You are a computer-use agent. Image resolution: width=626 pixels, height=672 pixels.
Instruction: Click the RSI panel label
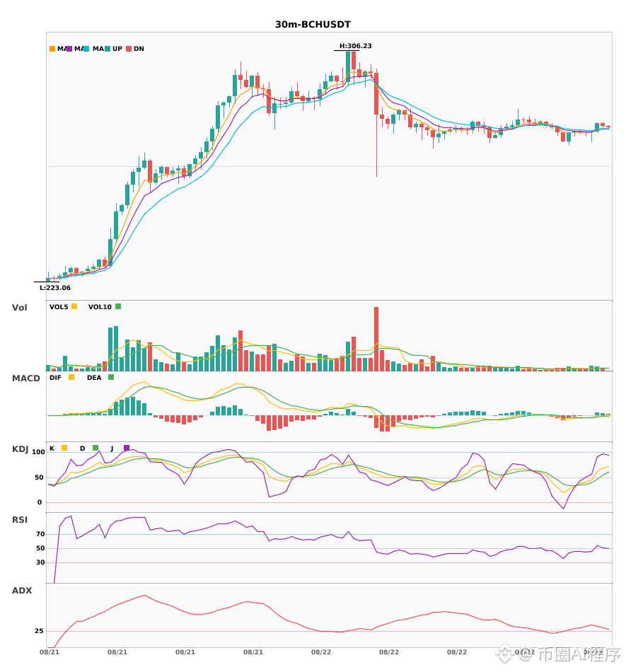click(x=20, y=520)
